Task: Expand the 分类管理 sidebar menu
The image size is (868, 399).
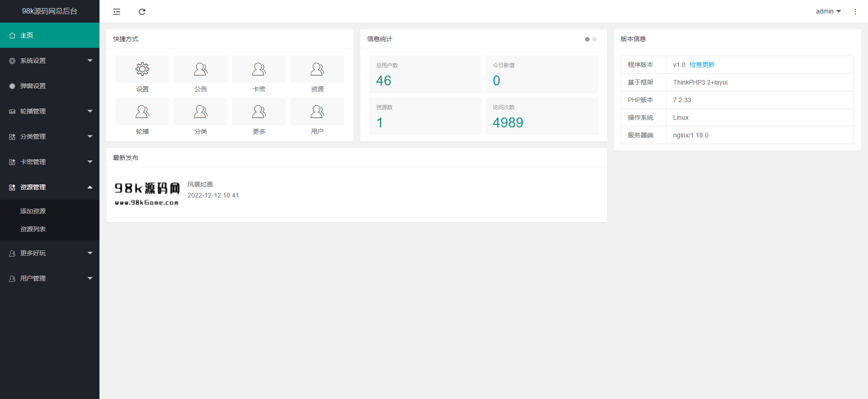Action: click(50, 136)
